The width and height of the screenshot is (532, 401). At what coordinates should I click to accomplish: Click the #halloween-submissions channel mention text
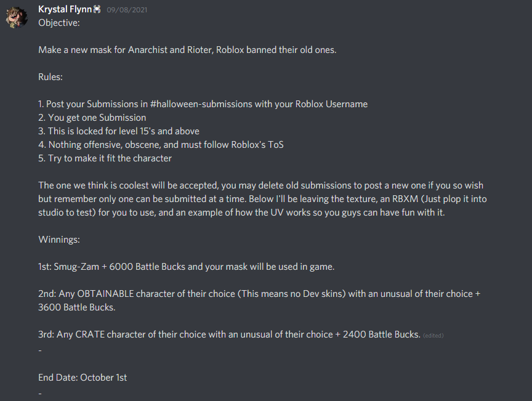pos(201,104)
